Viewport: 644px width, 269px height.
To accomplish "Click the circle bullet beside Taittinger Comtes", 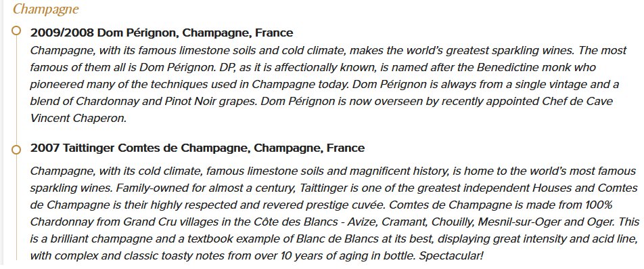I will (x=16, y=150).
